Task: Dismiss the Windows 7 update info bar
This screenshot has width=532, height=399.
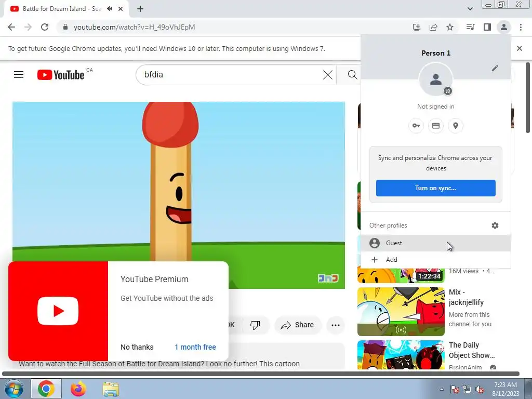Action: tap(520, 48)
